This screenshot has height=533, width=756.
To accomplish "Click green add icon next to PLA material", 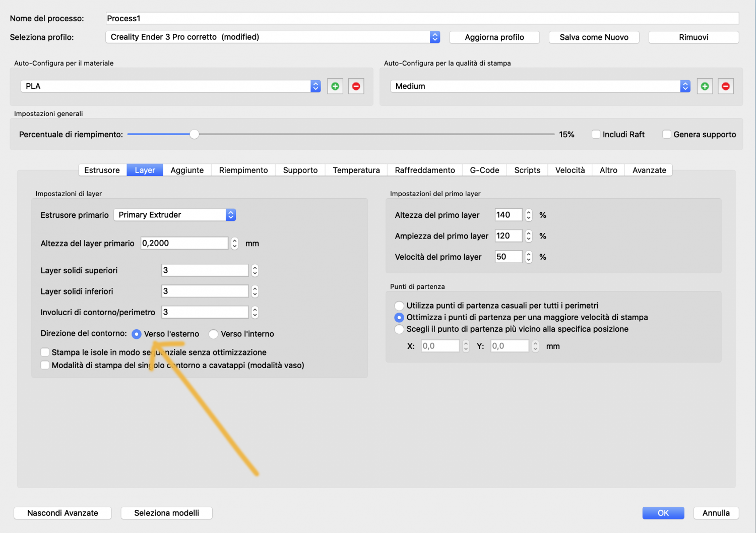I will point(335,86).
